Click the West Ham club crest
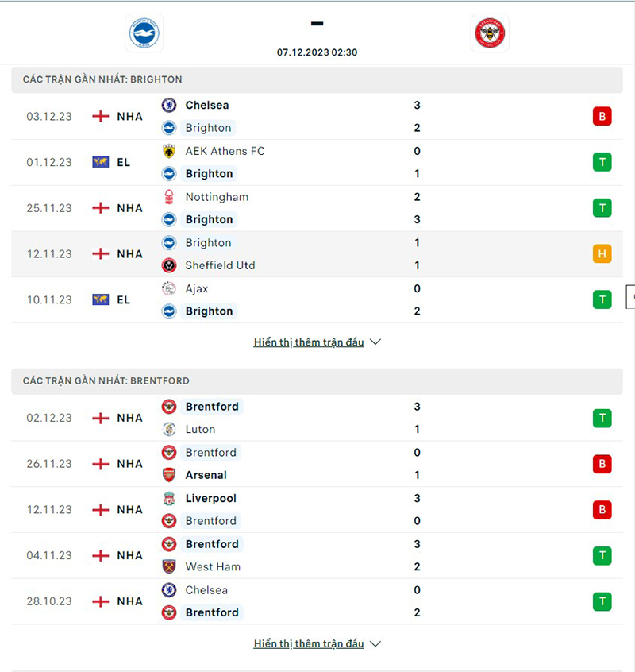Viewport: 635px width, 672px height. coord(169,566)
